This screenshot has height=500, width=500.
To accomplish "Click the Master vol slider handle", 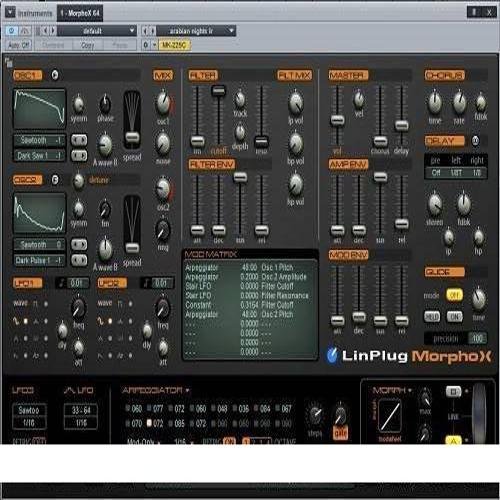I will pos(337,120).
